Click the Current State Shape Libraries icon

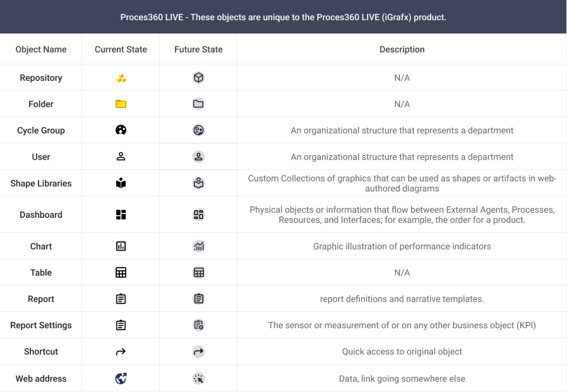coord(121,183)
